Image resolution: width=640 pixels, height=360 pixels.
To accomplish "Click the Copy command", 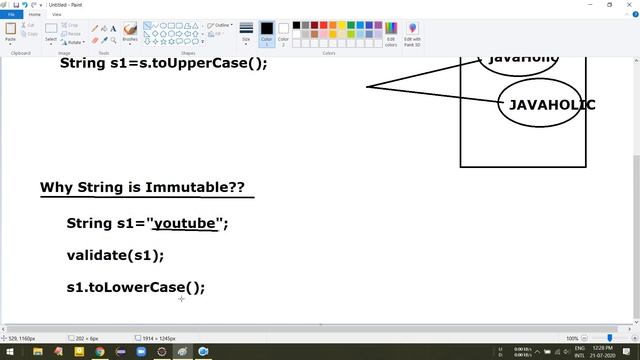I will point(29,34).
